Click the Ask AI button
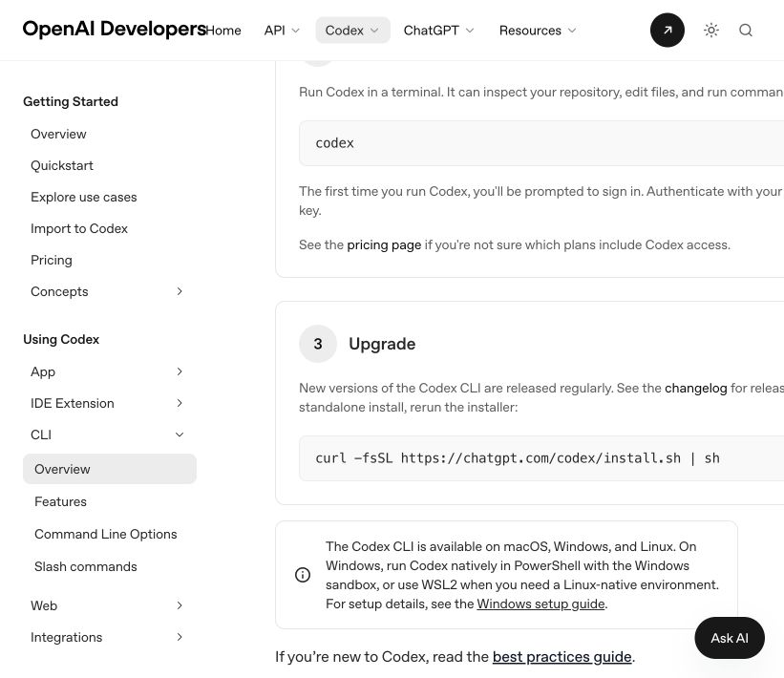Image resolution: width=784 pixels, height=678 pixels. click(730, 638)
